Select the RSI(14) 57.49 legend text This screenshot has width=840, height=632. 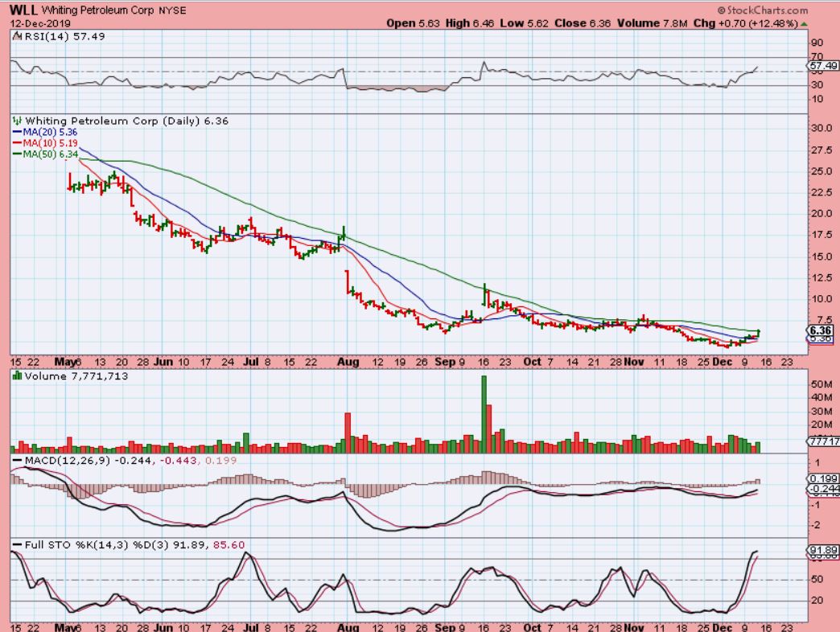[65, 36]
